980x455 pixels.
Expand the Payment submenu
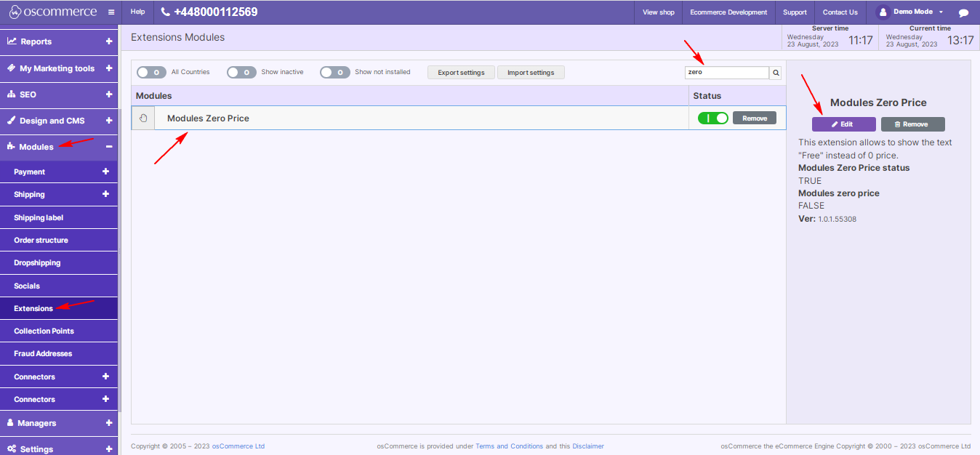(x=105, y=172)
